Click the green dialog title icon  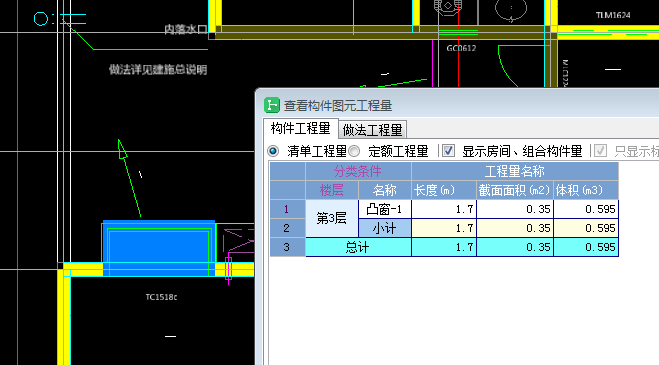click(x=272, y=105)
